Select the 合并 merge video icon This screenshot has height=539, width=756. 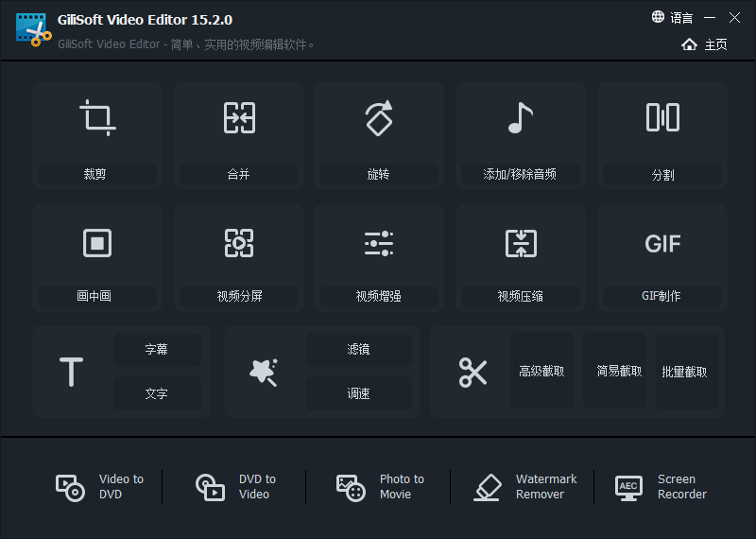click(x=238, y=118)
